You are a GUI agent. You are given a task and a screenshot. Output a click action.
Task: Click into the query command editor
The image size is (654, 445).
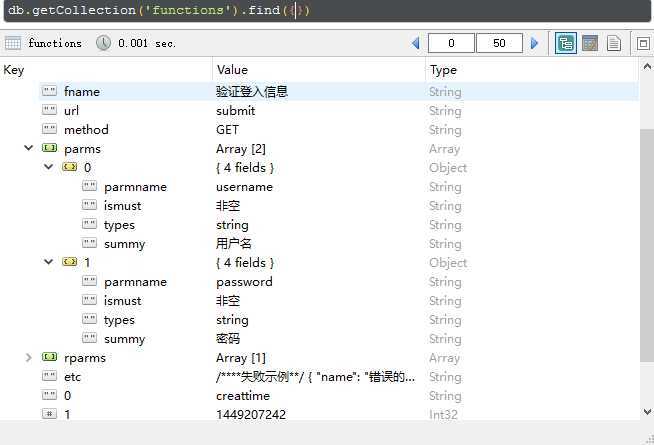[x=327, y=10]
